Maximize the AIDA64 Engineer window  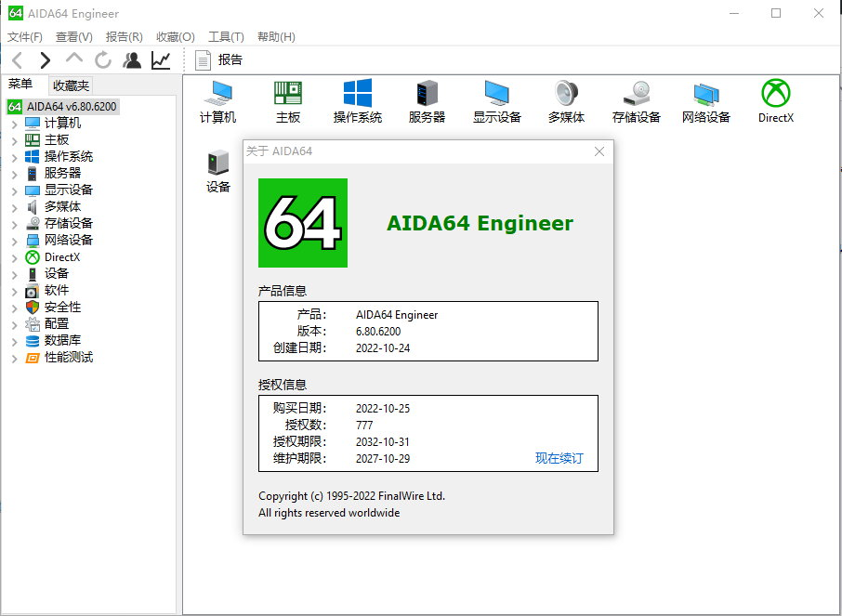[776, 13]
